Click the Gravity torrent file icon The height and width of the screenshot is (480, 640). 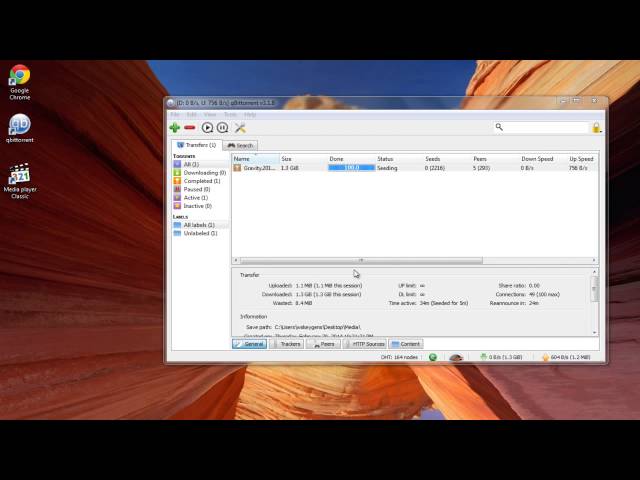[237, 168]
